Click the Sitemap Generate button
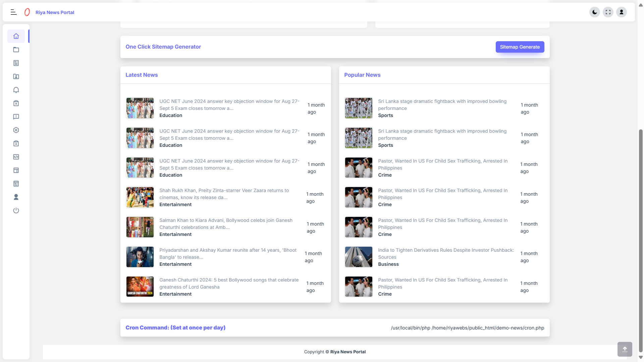The width and height of the screenshot is (644, 362). 520,47
